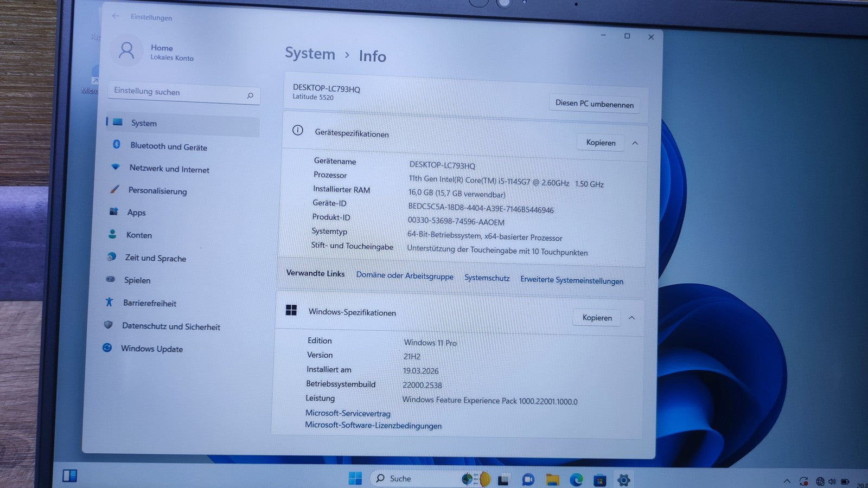Viewport: 868px width, 488px height.
Task: Open Datenschutz und Sicherheit settings
Action: pyautogui.click(x=171, y=326)
